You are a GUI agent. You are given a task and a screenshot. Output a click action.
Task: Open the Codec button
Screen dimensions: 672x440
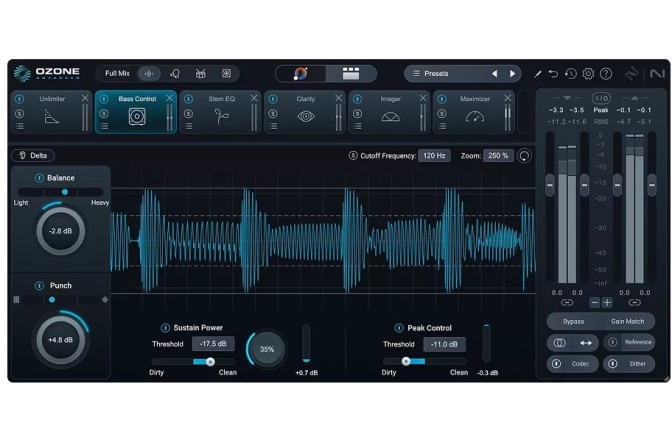click(x=580, y=364)
